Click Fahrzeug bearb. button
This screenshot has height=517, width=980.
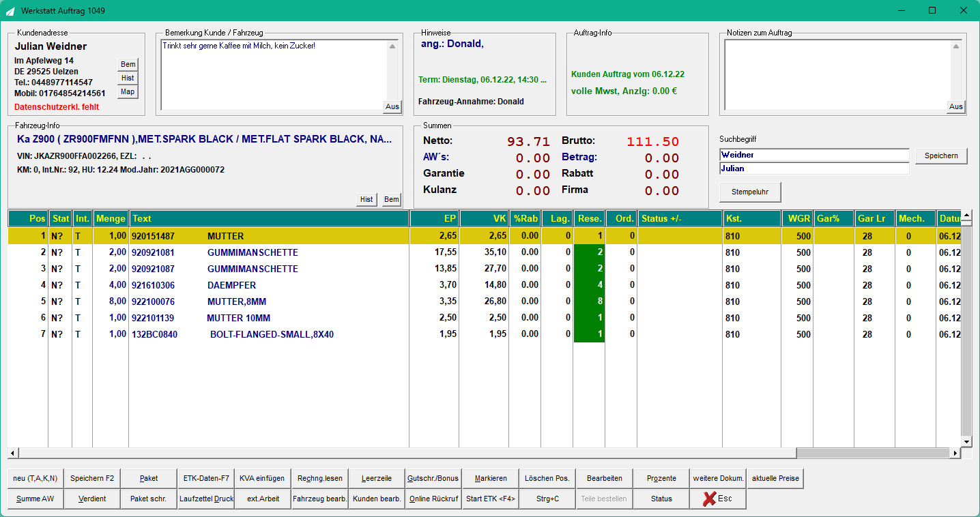point(320,499)
